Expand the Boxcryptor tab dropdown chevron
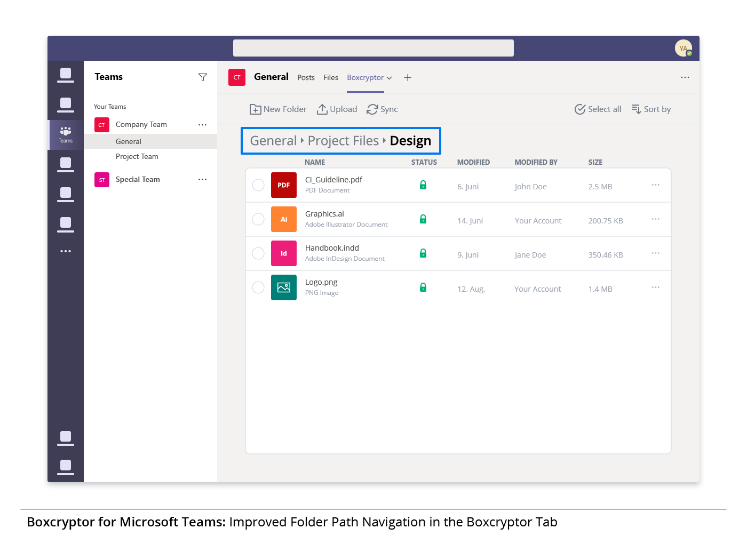 (x=390, y=78)
